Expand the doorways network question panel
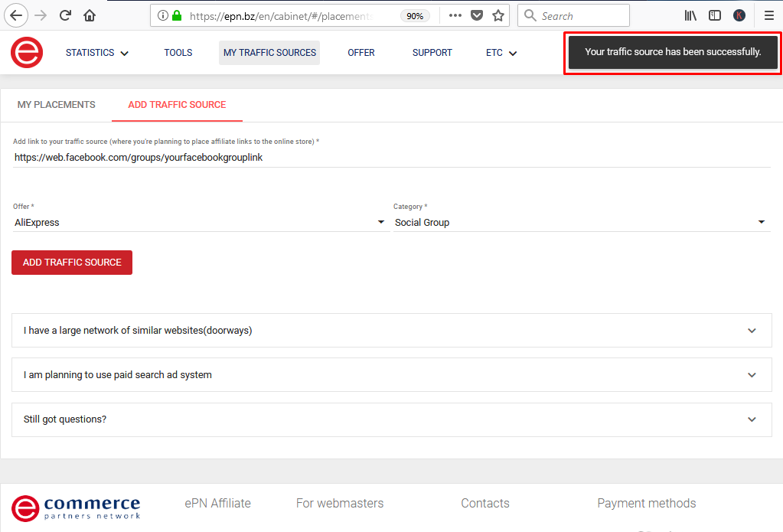The width and height of the screenshot is (783, 532). pyautogui.click(x=391, y=330)
